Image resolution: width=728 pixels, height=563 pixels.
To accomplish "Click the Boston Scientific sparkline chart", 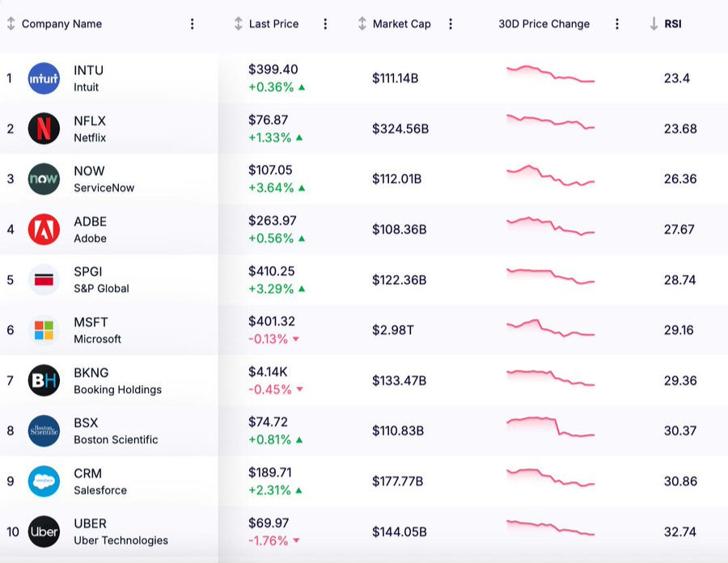I will (x=551, y=427).
